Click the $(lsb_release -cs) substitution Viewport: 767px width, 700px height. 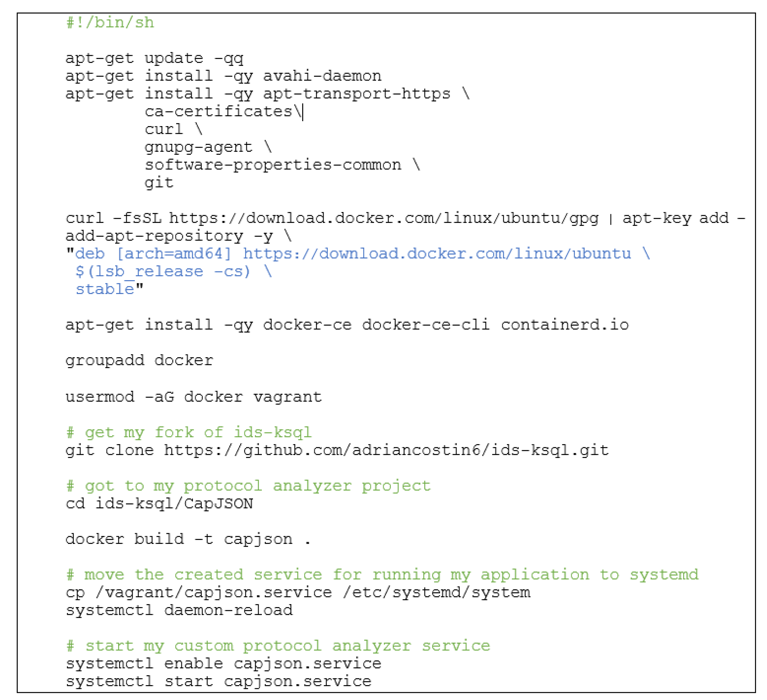coord(163,272)
